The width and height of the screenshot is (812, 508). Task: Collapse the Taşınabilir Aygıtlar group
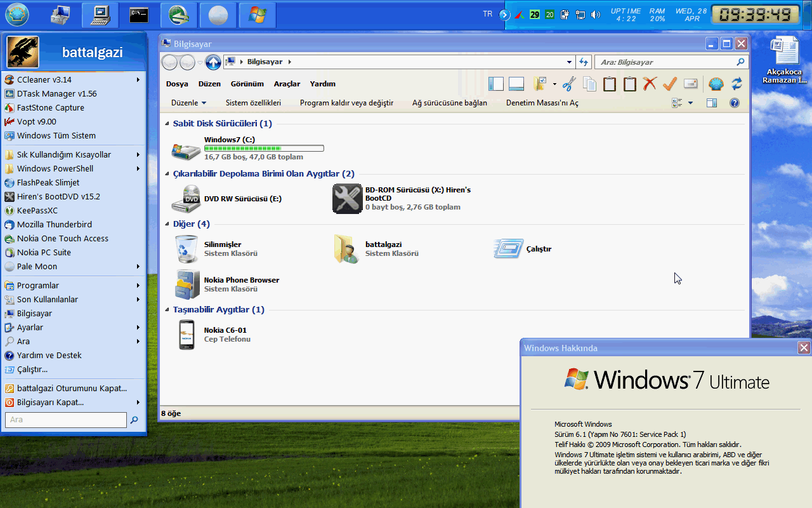[x=167, y=310]
